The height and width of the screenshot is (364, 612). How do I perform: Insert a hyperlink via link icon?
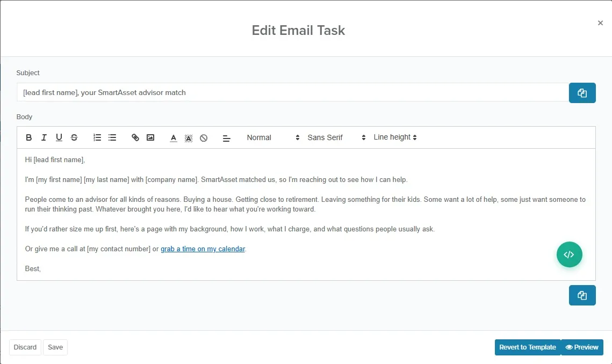135,137
